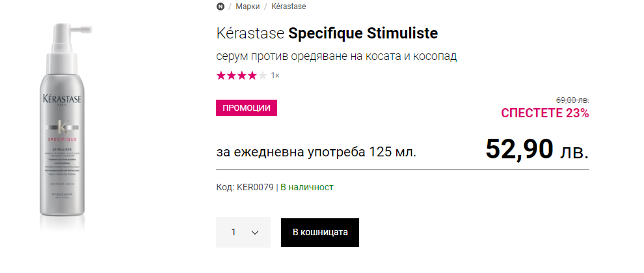Screen dimensions: 644x273
Task: Click the ПРОМОЦИИ promo badge
Action: (247, 108)
